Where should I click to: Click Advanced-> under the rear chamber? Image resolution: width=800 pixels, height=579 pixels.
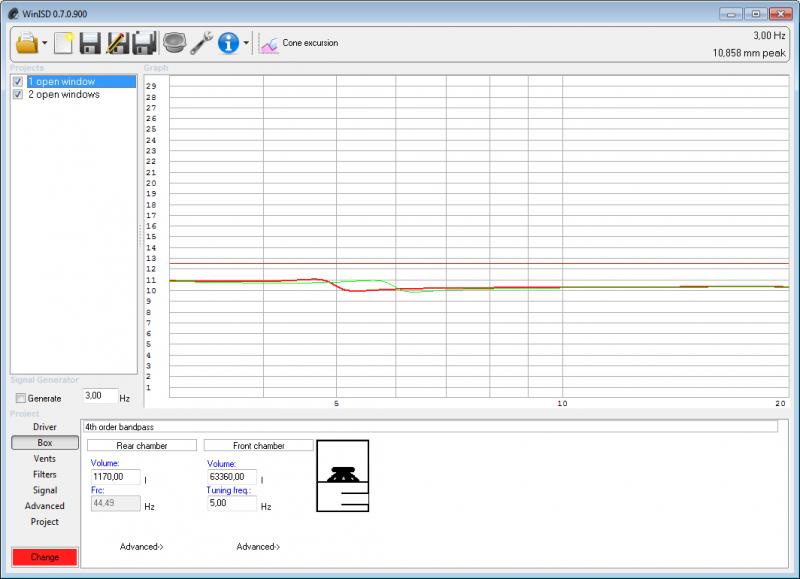point(142,547)
